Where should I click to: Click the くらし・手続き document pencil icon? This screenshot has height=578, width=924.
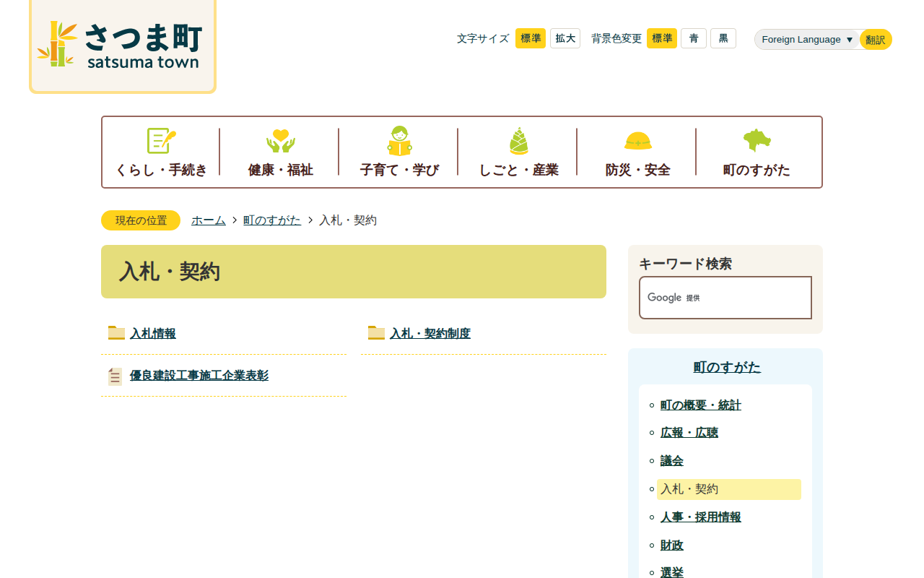point(161,140)
